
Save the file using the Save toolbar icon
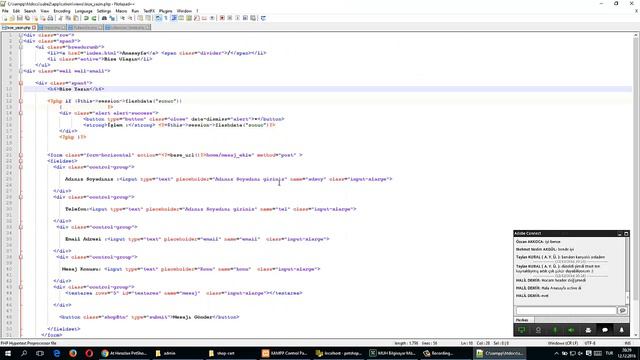pos(20,18)
